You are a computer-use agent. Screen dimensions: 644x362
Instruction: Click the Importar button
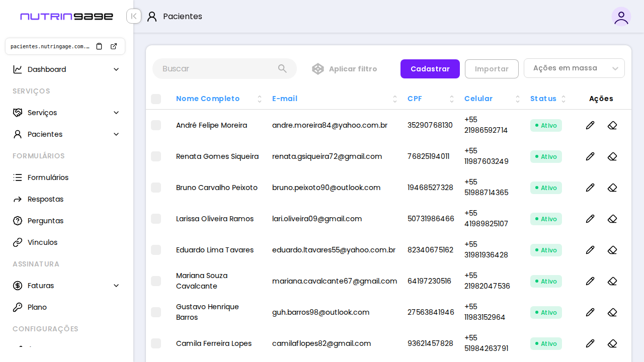click(492, 69)
